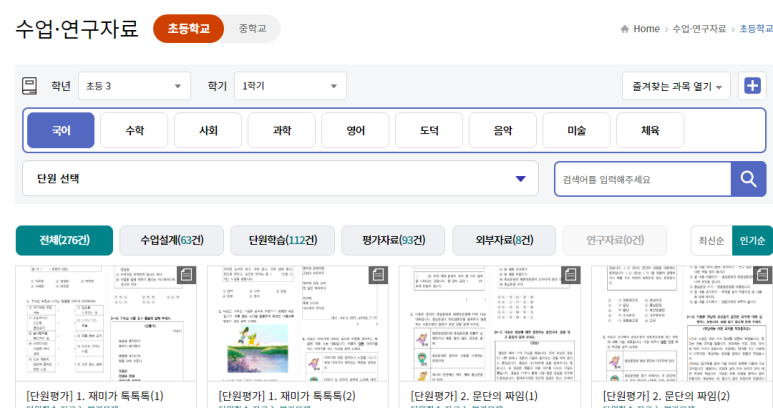This screenshot has width=773, height=408.
Task: Filter by 외부자료(8건)
Action: (504, 240)
